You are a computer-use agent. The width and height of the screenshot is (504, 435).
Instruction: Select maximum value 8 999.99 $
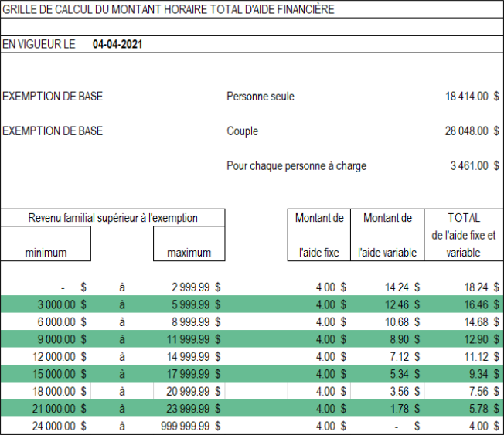click(x=196, y=321)
